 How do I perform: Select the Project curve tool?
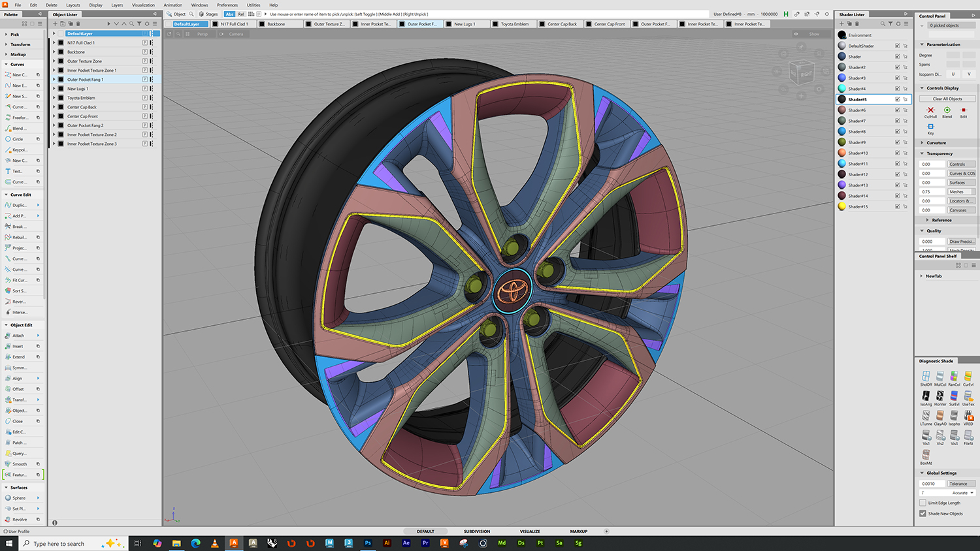[18, 248]
